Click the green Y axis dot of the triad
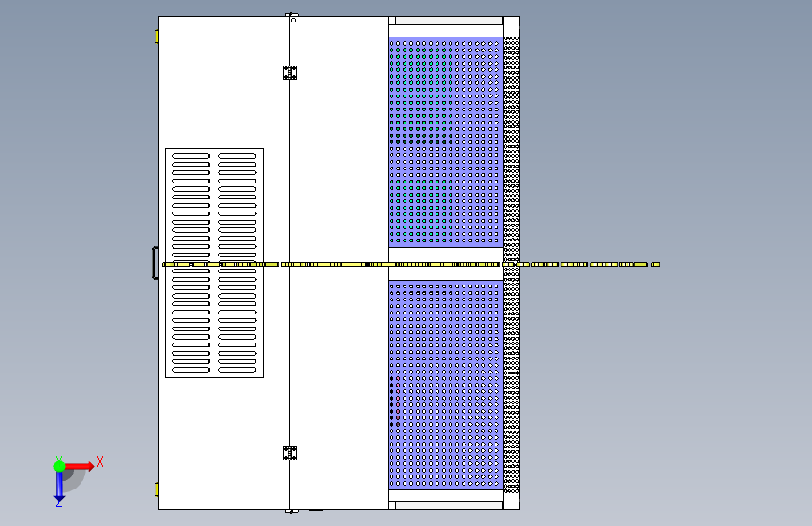This screenshot has height=526, width=812. [59, 466]
